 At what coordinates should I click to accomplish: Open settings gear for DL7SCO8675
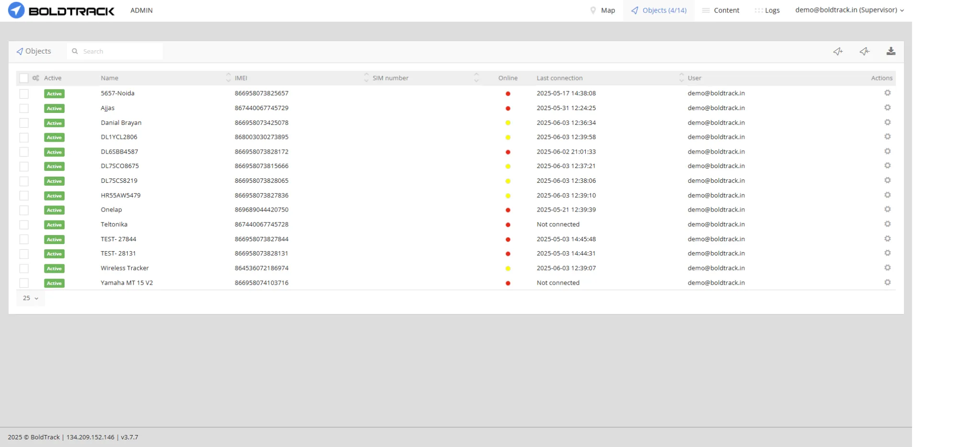click(x=887, y=166)
